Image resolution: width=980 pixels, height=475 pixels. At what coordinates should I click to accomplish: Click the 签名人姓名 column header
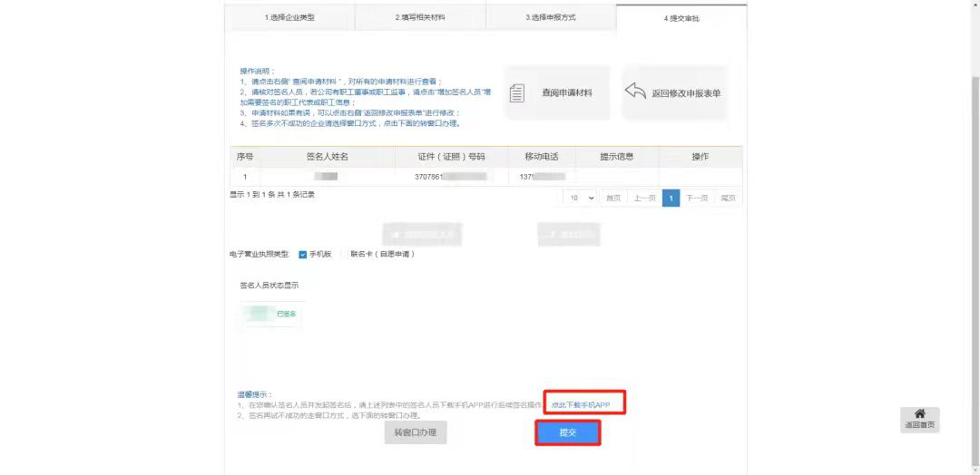click(x=327, y=157)
